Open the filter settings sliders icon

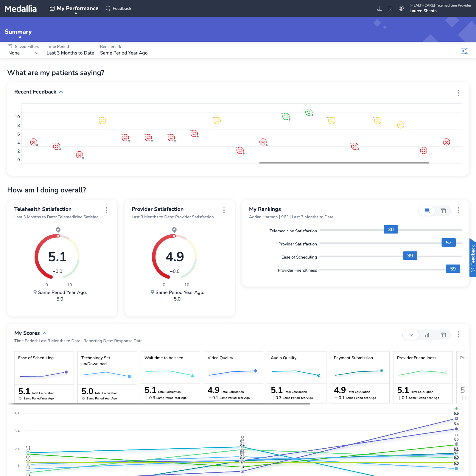point(464,51)
